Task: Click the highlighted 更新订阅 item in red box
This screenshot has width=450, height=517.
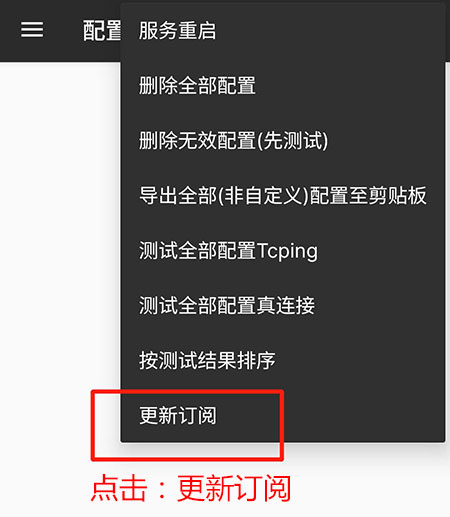Action: click(x=283, y=415)
